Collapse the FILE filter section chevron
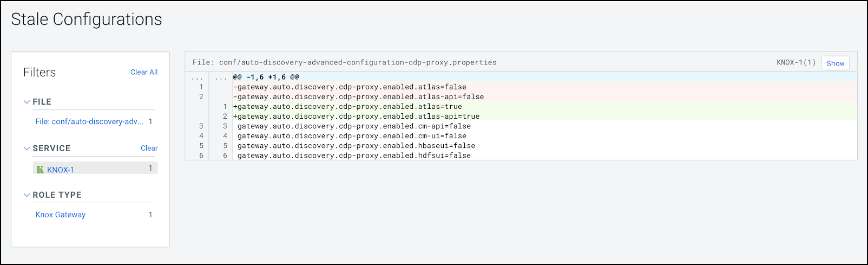The image size is (868, 265). click(x=27, y=102)
